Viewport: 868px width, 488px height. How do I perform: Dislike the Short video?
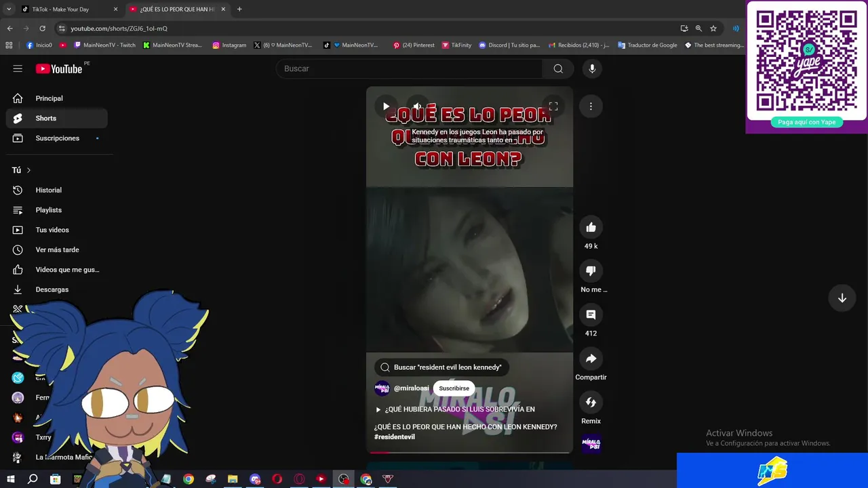click(591, 270)
